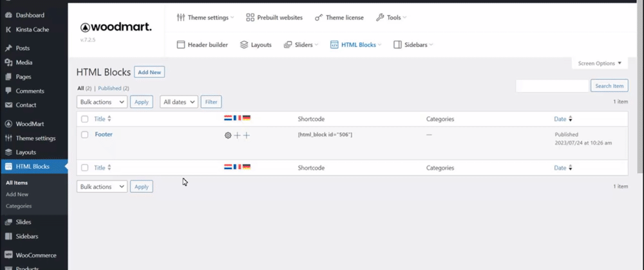Viewport: 644px width, 270px height.
Task: Expand top Theme settings menu
Action: tap(205, 17)
